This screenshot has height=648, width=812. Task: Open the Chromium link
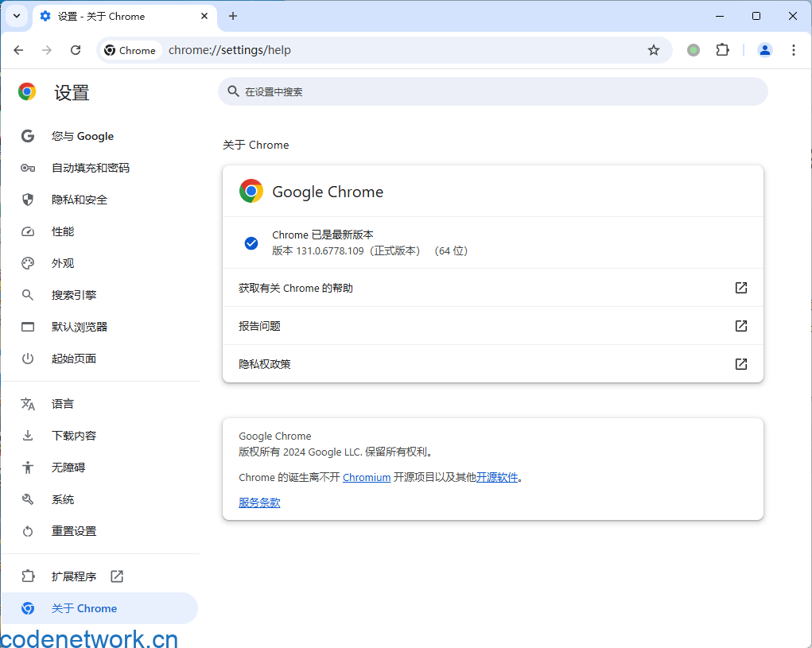[367, 477]
